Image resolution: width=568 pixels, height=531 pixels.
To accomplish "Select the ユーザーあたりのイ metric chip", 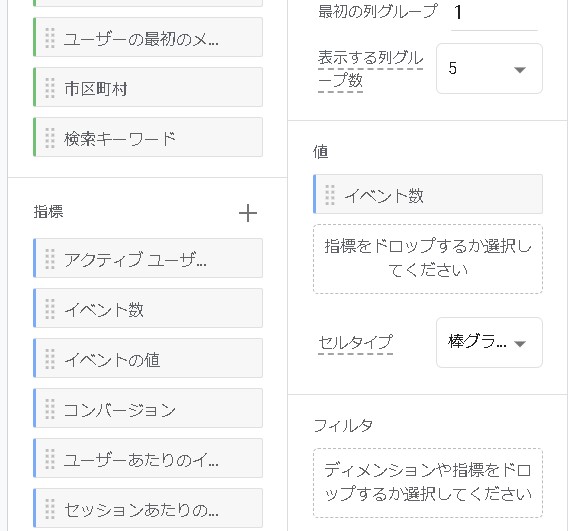I will [x=148, y=458].
